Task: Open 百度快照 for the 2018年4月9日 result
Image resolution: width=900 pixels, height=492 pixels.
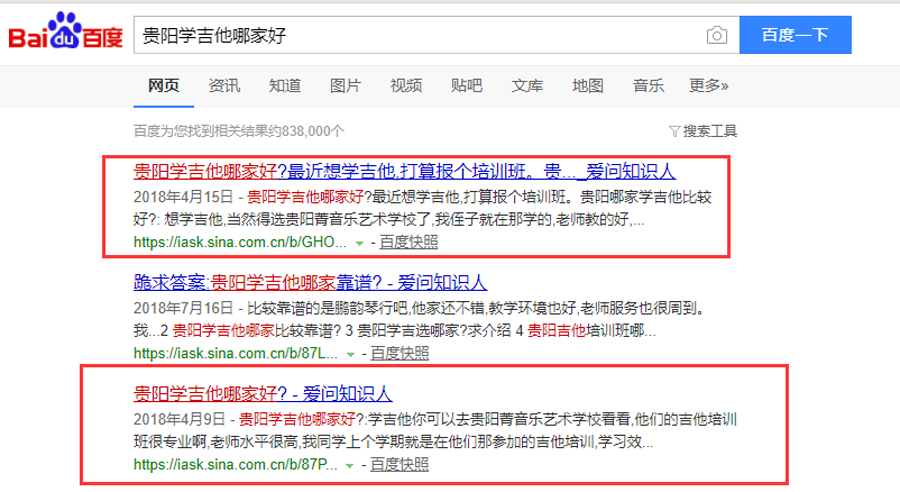Action: click(399, 465)
